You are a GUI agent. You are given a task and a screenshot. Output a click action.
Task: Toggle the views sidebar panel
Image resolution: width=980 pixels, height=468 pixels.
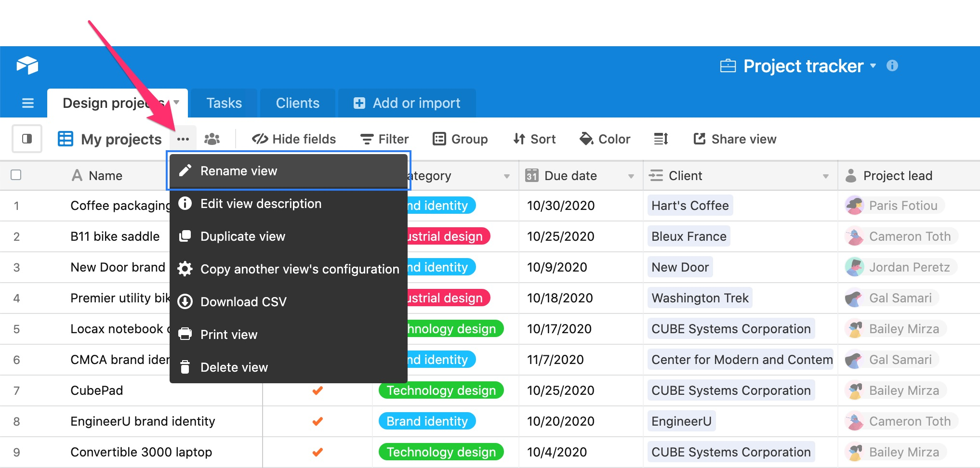(x=27, y=139)
